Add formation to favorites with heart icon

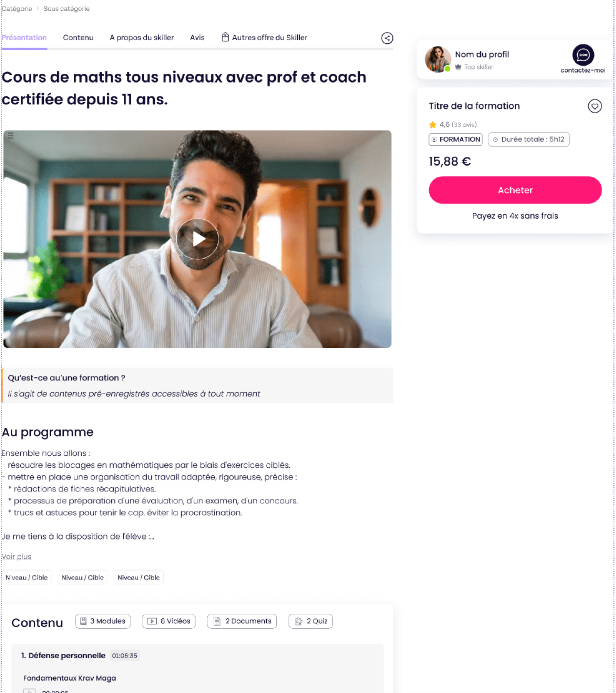point(595,106)
